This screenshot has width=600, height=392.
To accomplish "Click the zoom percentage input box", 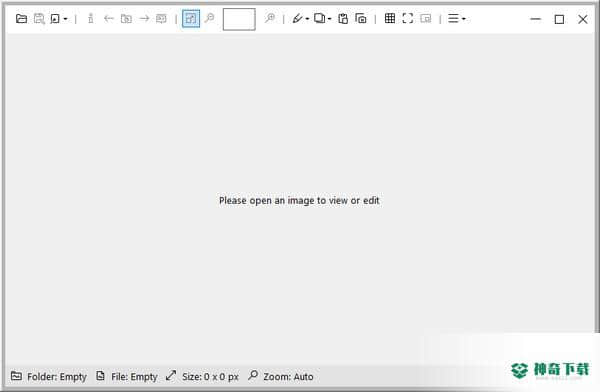I will tap(239, 19).
